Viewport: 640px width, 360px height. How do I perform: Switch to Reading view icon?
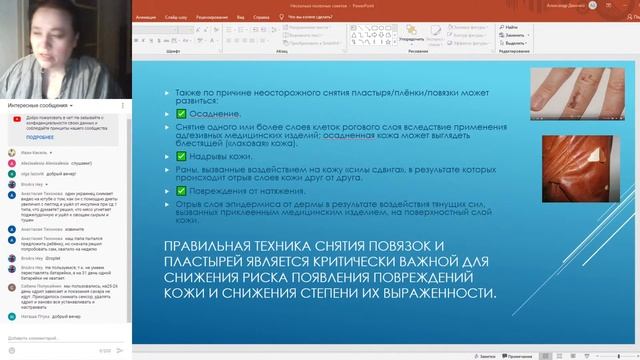(573, 356)
